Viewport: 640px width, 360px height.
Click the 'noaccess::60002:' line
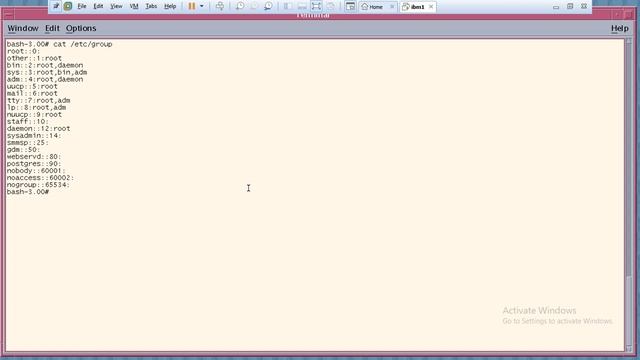tap(40, 178)
